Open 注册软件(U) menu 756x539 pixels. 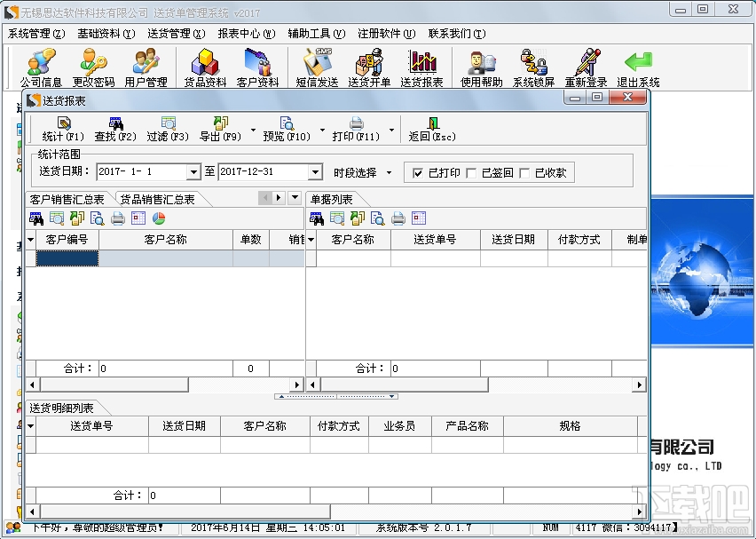[386, 34]
